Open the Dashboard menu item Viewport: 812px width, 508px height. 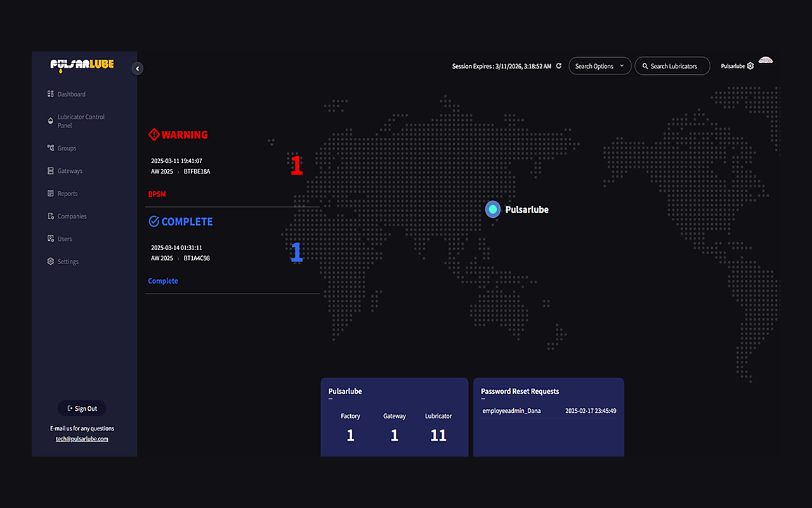67,94
